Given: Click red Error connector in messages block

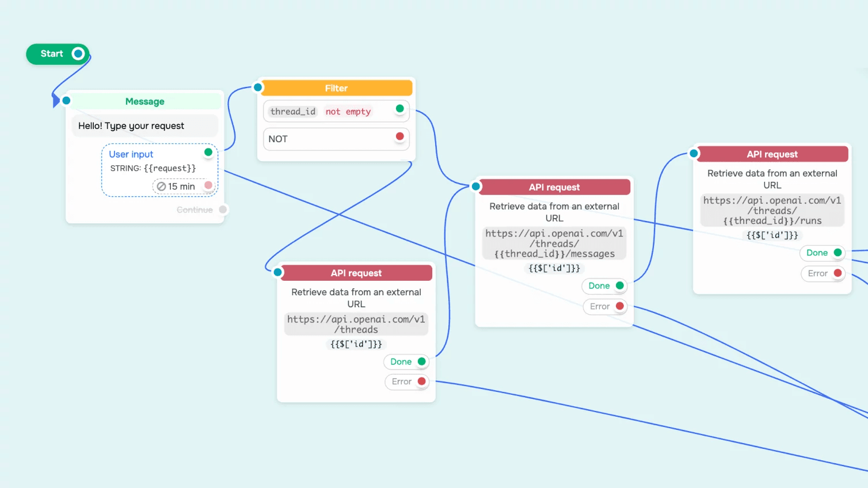Looking at the screenshot, I should [x=620, y=306].
